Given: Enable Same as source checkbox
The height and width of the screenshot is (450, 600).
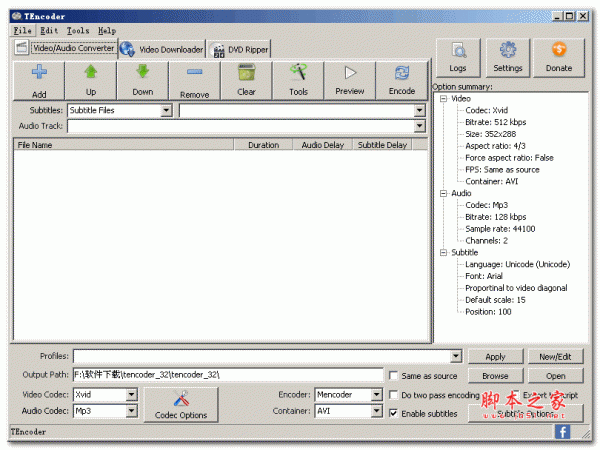Looking at the screenshot, I should [x=393, y=375].
